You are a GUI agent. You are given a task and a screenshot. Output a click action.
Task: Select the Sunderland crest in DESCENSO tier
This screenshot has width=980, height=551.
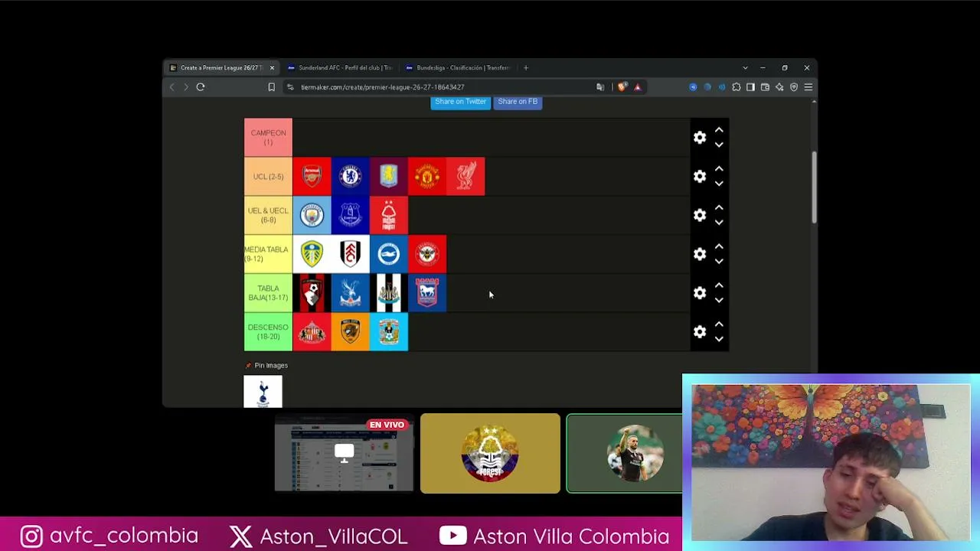click(312, 332)
